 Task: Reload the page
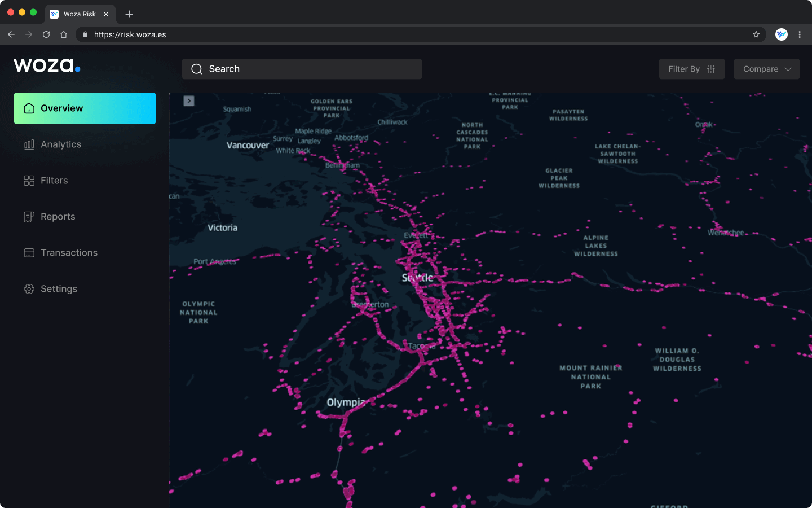46,34
